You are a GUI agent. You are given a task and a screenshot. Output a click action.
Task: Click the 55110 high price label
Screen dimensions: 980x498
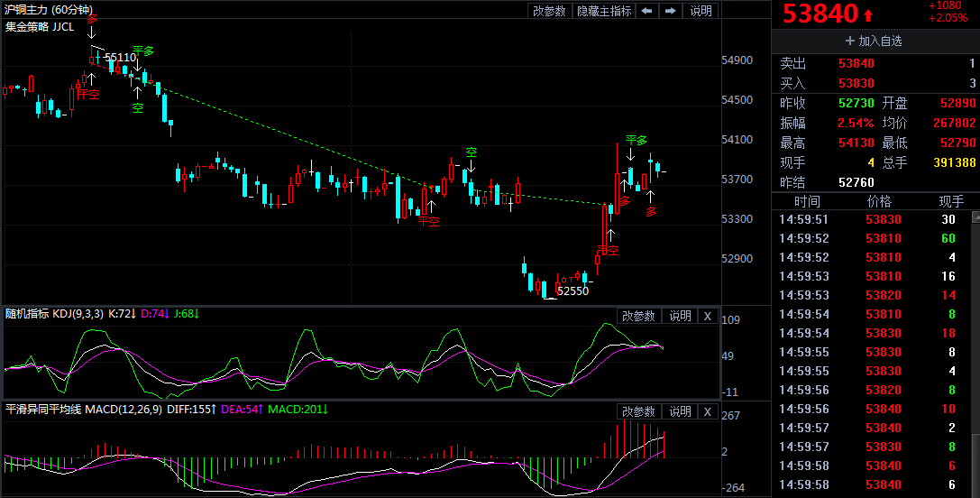pos(120,58)
